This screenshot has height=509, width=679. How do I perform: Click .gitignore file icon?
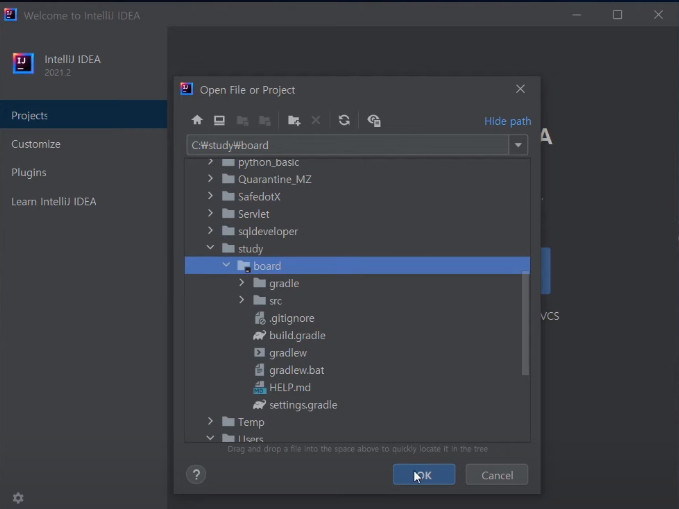pos(259,318)
